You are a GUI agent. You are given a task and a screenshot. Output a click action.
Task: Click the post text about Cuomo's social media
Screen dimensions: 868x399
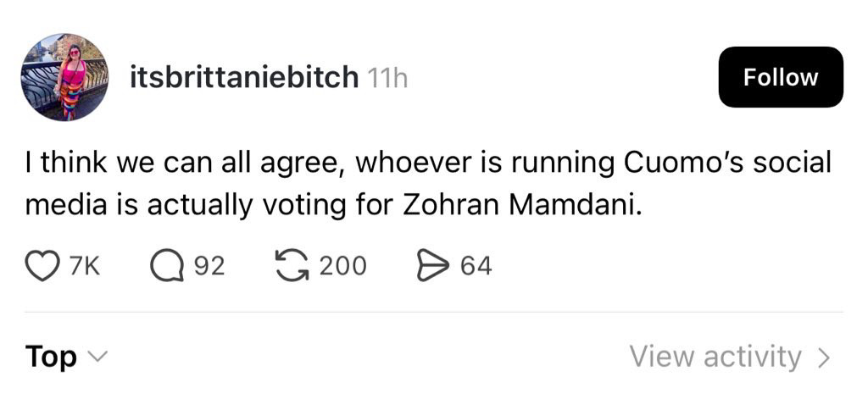tap(428, 183)
